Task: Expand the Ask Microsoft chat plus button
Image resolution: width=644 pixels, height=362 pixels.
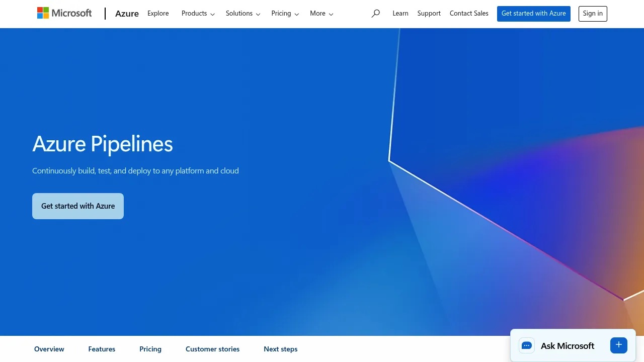Action: point(619,345)
